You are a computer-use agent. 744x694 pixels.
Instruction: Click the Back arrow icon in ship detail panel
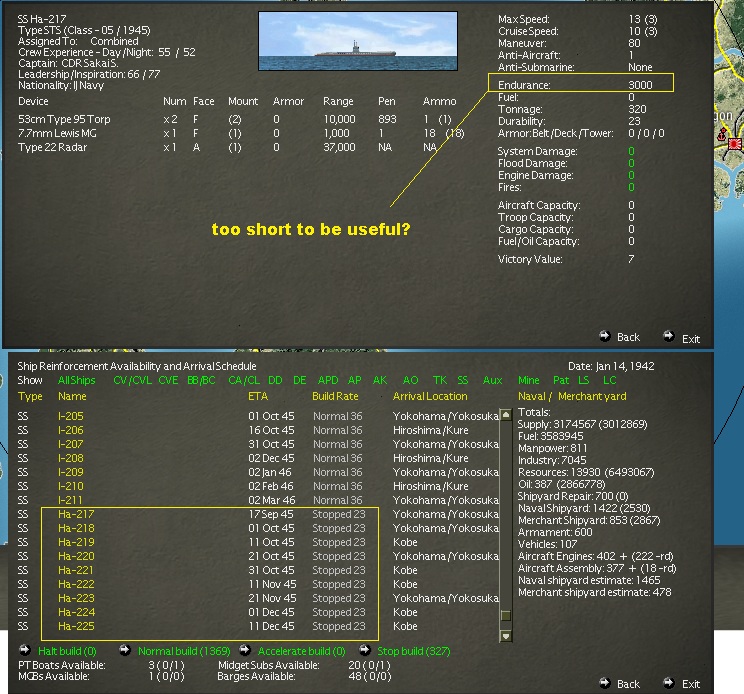pos(604,336)
